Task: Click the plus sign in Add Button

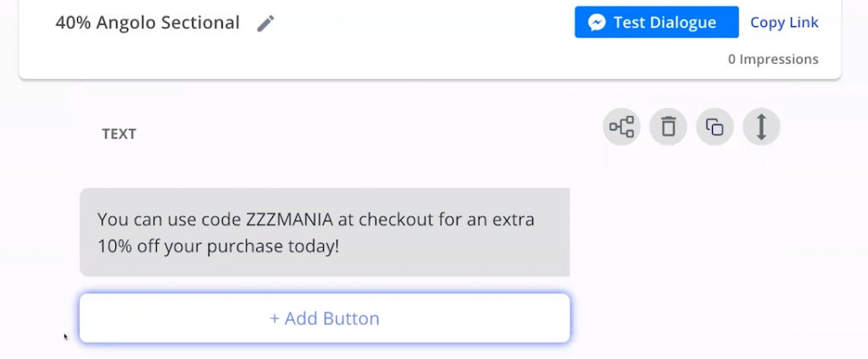Action: 275,319
